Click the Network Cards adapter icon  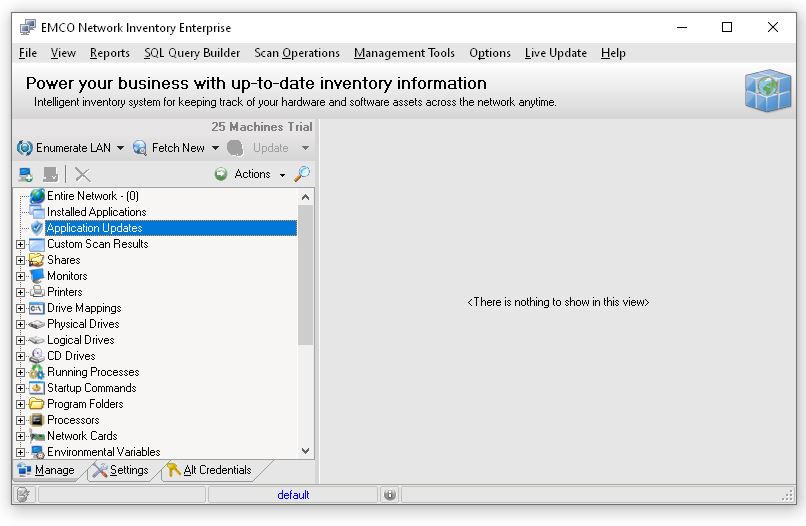37,436
